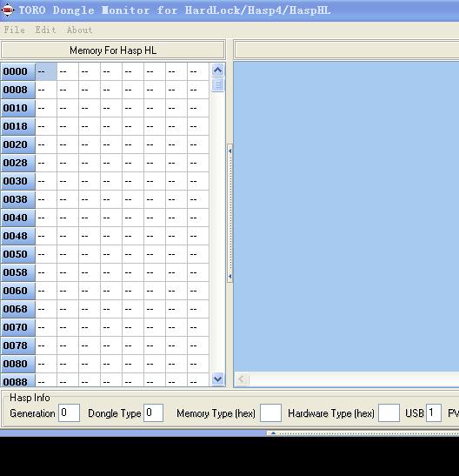The height and width of the screenshot is (476, 459).
Task: Click the horizontal scroll left arrow in log pane
Action: point(242,379)
